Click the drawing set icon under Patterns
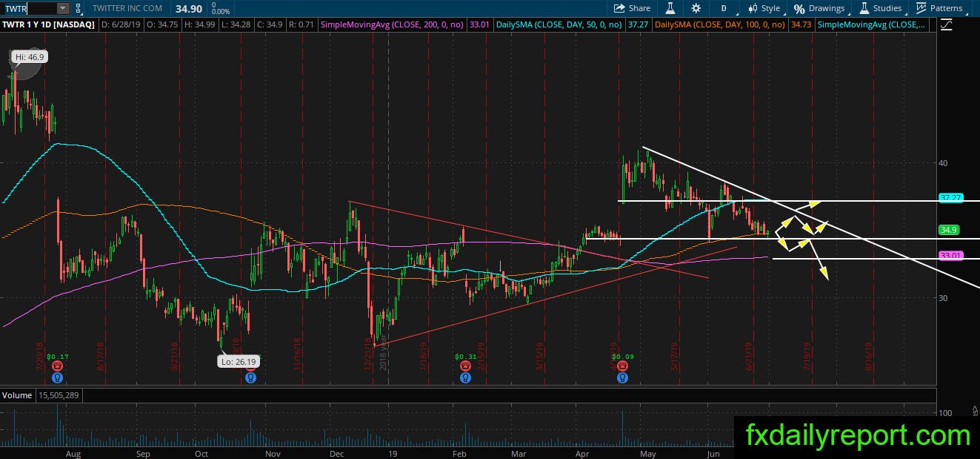The width and height of the screenshot is (980, 459). [x=947, y=24]
